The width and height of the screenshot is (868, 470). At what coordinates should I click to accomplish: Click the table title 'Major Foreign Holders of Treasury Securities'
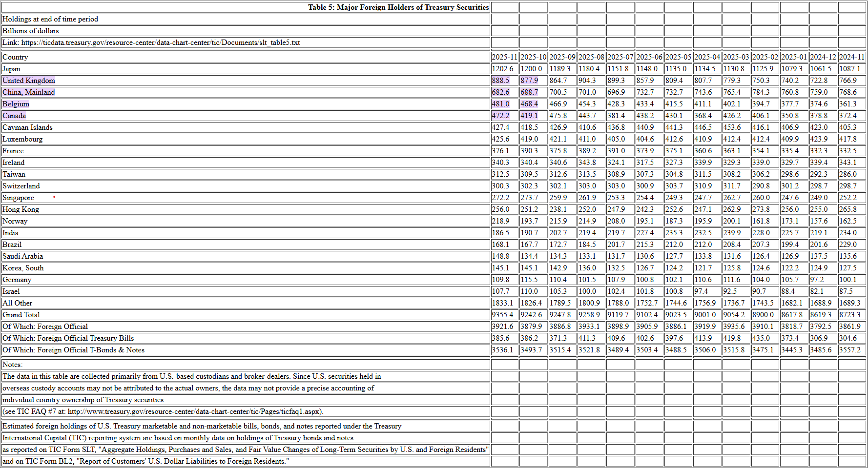click(x=398, y=7)
